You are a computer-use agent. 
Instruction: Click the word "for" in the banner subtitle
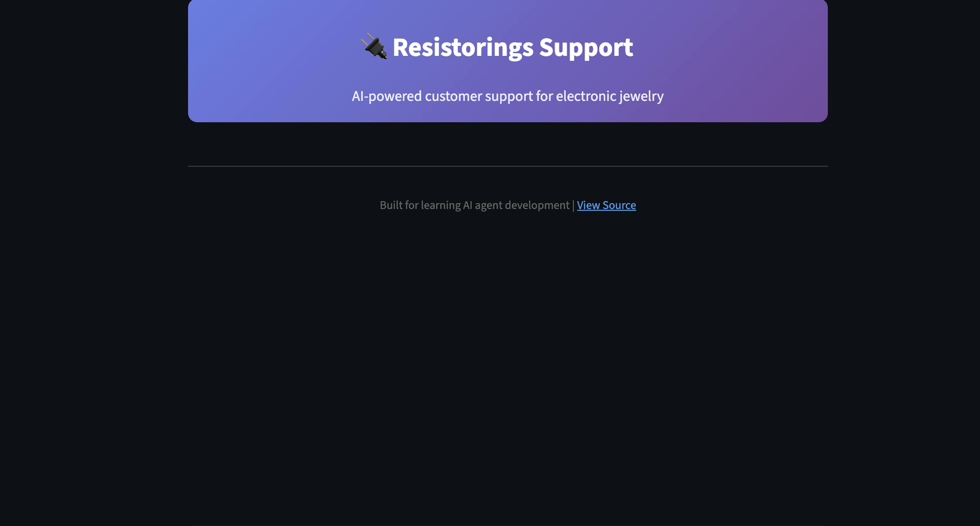544,96
